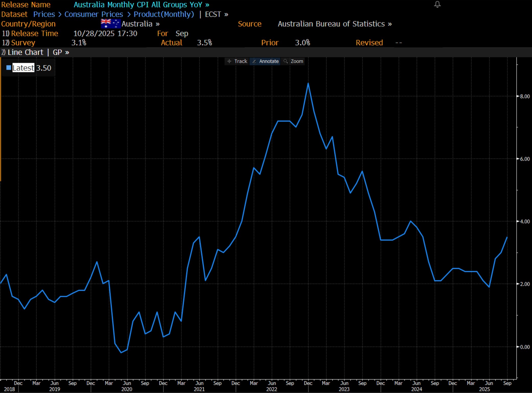Screen dimensions: 532x393
Task: Click the Track crosshair icon
Action: click(x=229, y=61)
